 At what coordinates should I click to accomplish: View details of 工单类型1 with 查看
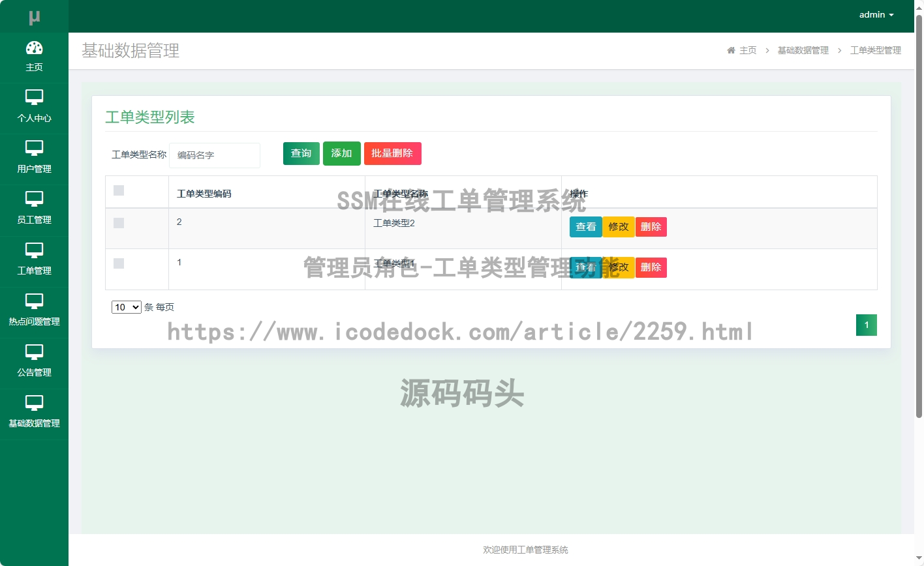(x=586, y=267)
